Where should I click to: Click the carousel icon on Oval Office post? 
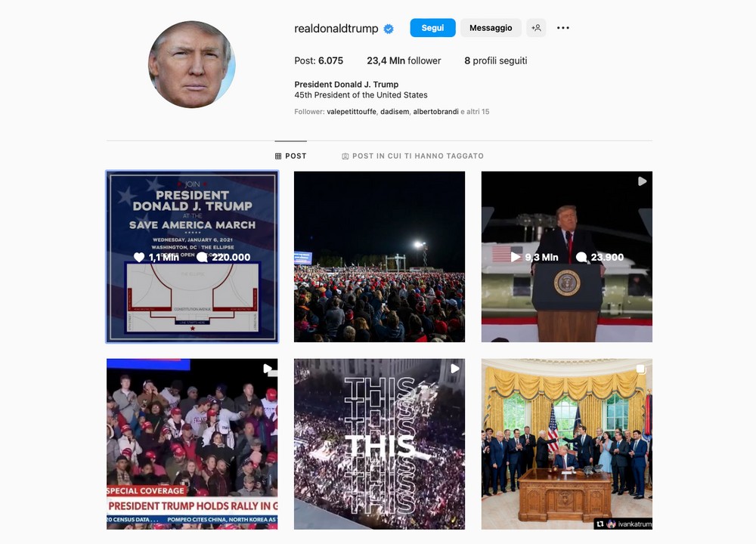pos(641,369)
